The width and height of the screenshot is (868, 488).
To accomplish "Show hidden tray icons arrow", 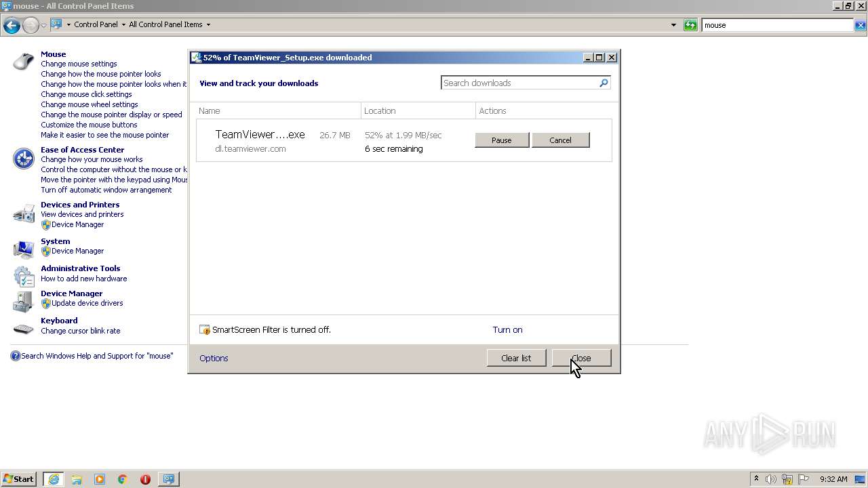I will pos(756,479).
